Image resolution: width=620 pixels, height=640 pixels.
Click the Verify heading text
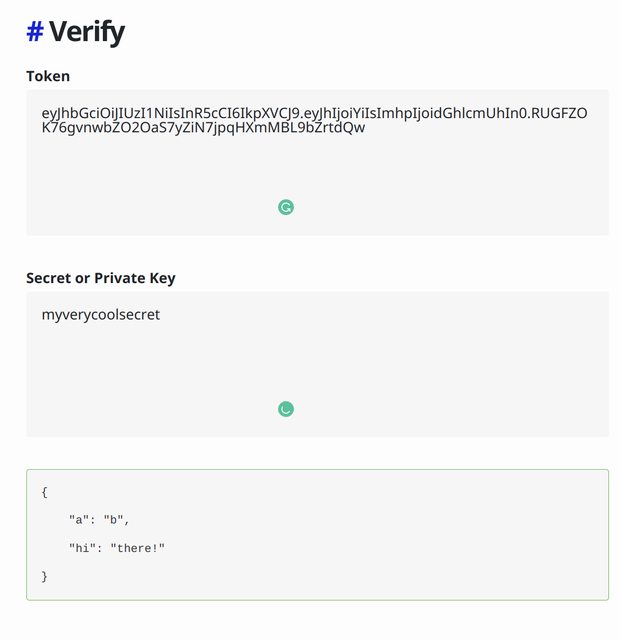click(87, 32)
